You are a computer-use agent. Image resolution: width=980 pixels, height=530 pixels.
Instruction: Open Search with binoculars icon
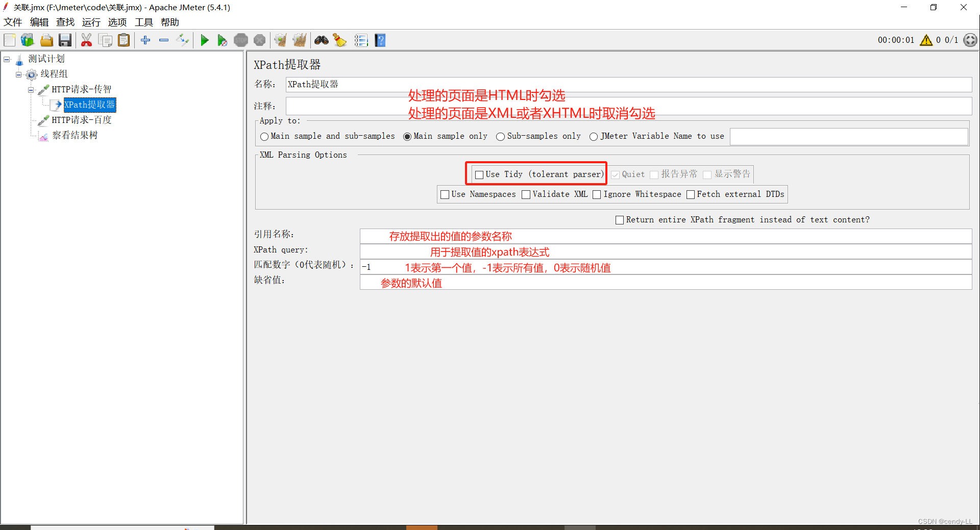pyautogui.click(x=321, y=40)
